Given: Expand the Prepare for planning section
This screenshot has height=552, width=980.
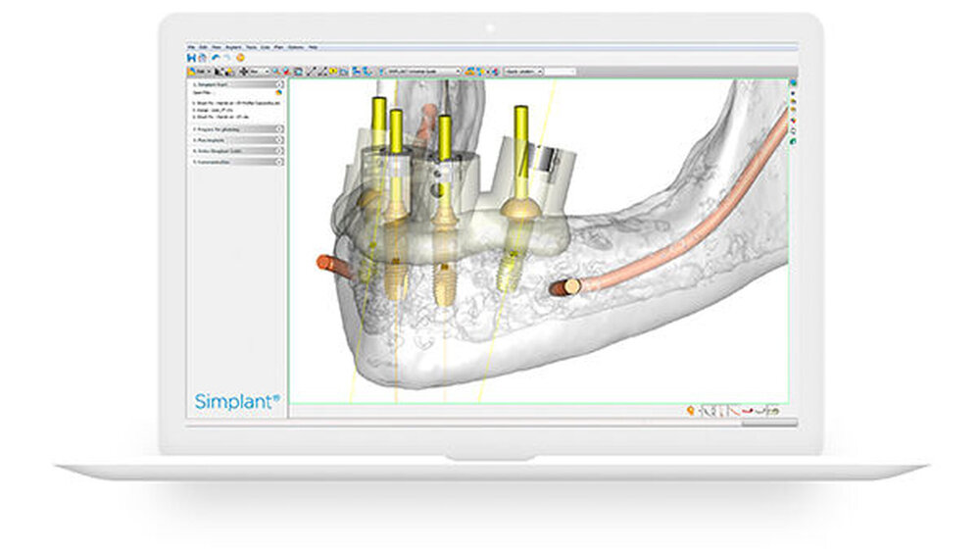Looking at the screenshot, I should [x=278, y=128].
